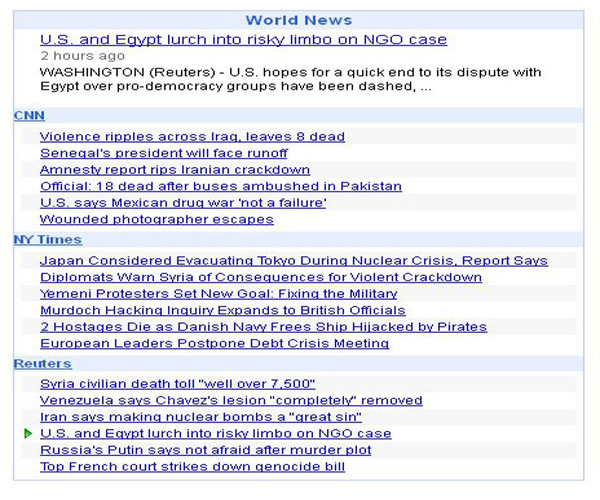Open 'Diplomats Warn Syria of Consequences' link
Viewport: 600px width, 500px height.
click(261, 277)
